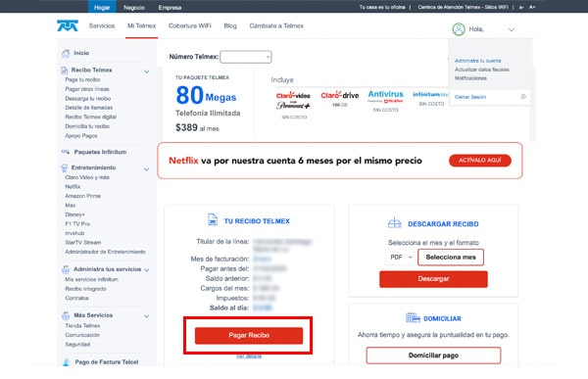This screenshot has width=588, height=379.
Task: Open the Disney+ sidebar entry
Action: click(x=74, y=214)
